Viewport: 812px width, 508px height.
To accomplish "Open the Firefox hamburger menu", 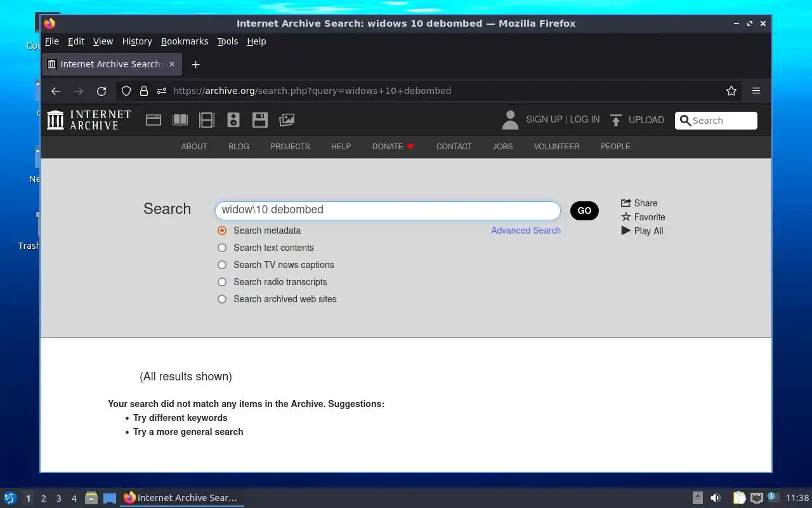I will [x=756, y=91].
